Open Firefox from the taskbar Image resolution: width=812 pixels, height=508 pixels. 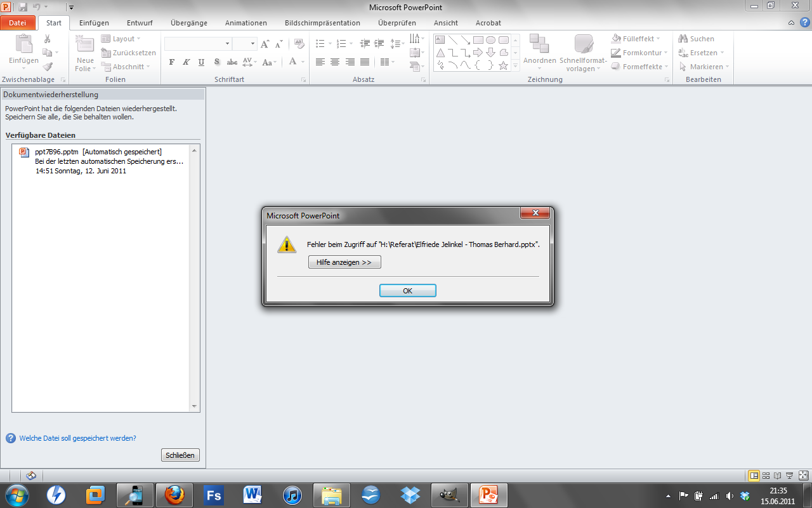tap(174, 495)
